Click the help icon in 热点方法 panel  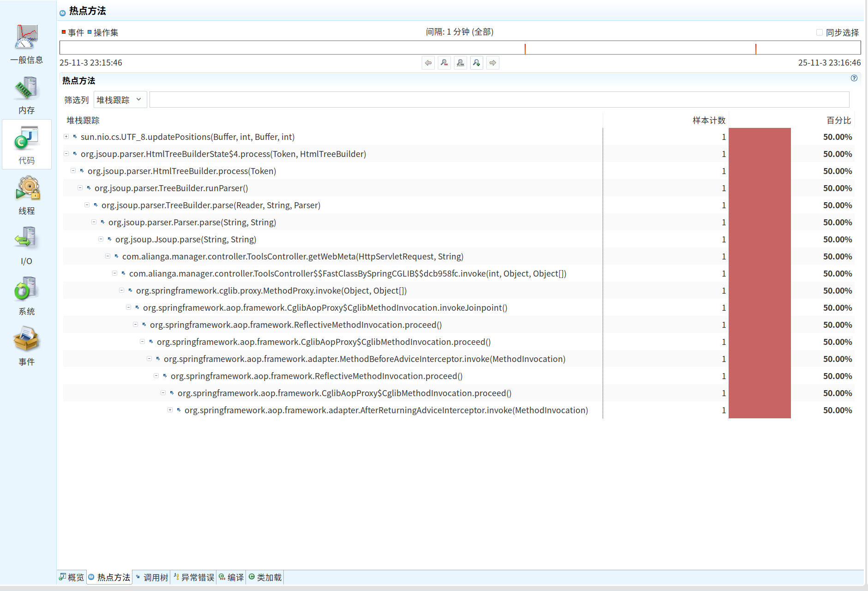pyautogui.click(x=854, y=78)
